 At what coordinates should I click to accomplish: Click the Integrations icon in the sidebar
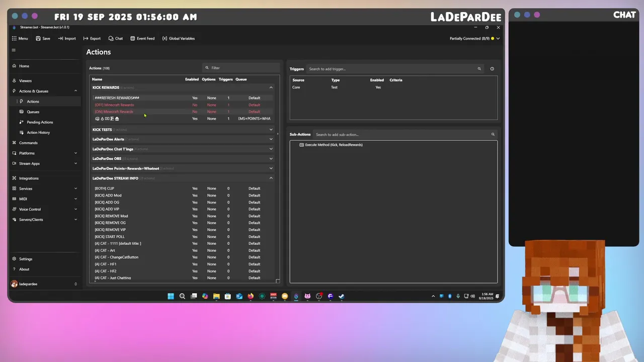14,178
